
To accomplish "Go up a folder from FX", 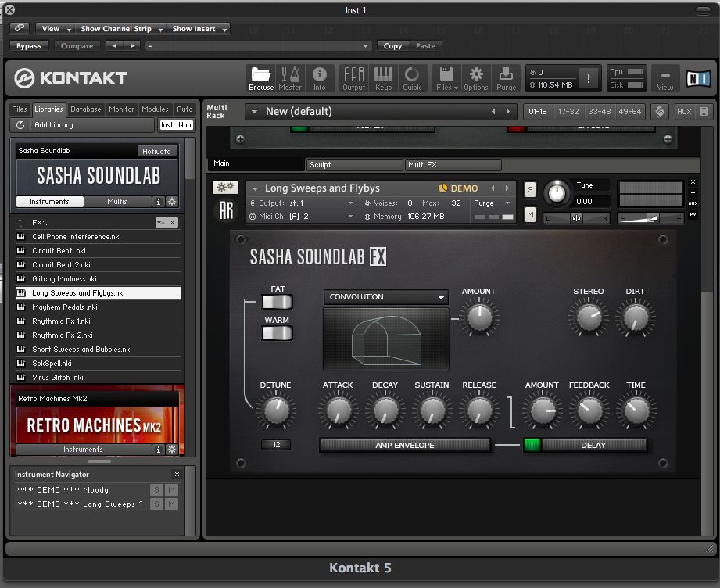I will tap(20, 223).
